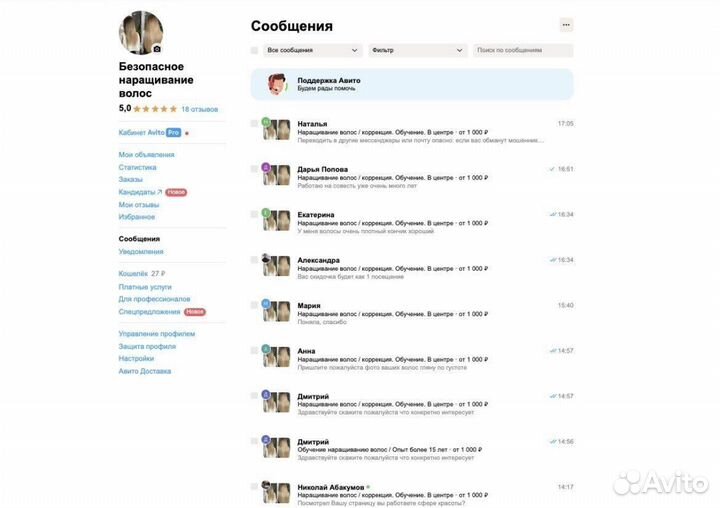Click the Новое badge beside Кандидаты
Image resolution: width=720 pixels, height=508 pixels.
(x=176, y=192)
